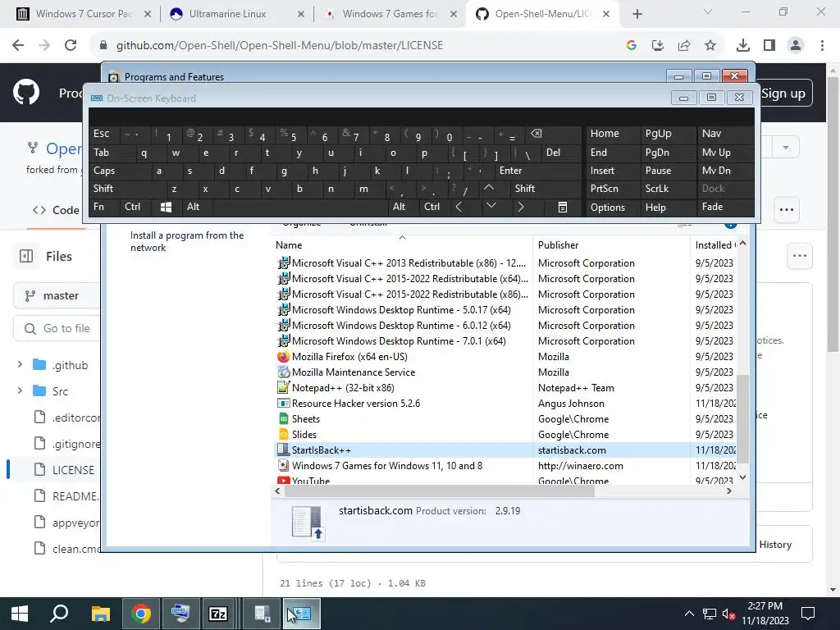
Task: Select Resource Hacker version 5.2.6 row
Action: point(505,404)
